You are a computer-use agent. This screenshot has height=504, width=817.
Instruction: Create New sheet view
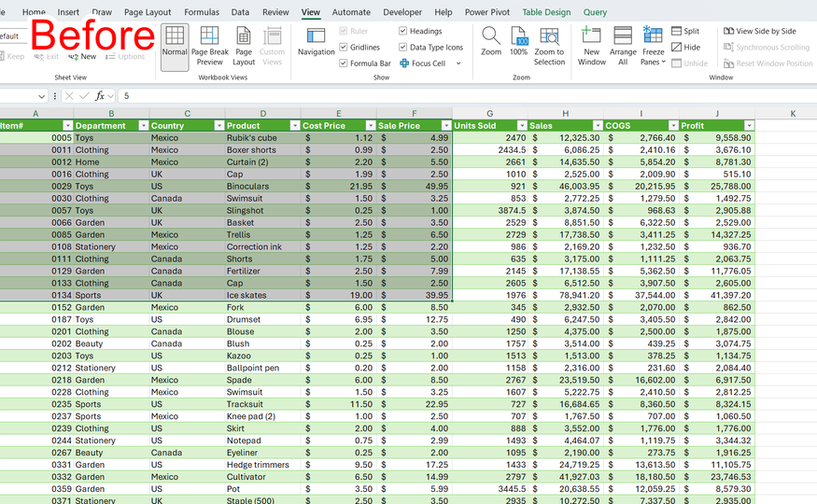82,56
